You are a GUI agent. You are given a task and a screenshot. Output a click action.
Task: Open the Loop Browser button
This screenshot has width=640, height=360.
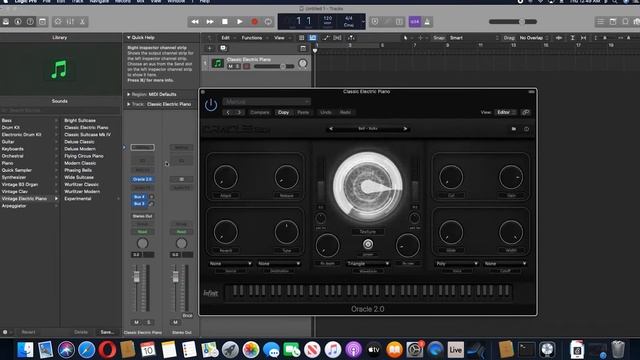[625, 22]
